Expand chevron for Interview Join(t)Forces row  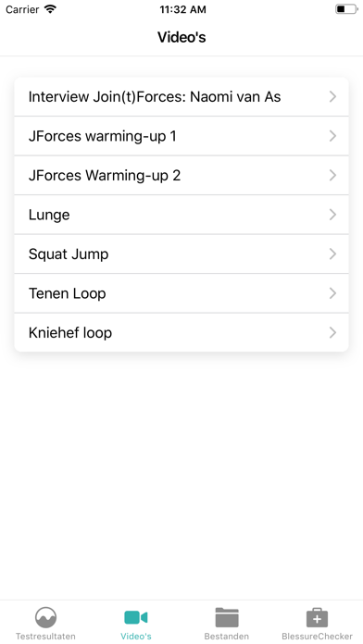click(x=333, y=96)
